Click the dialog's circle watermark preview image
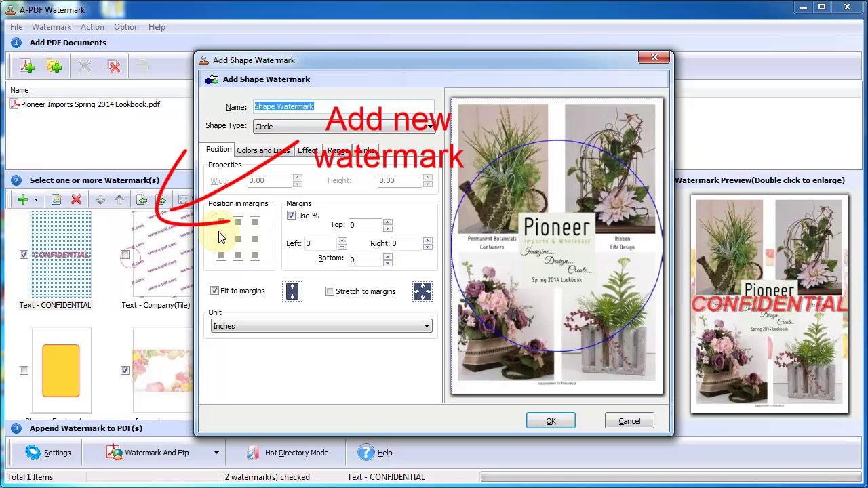 point(557,245)
